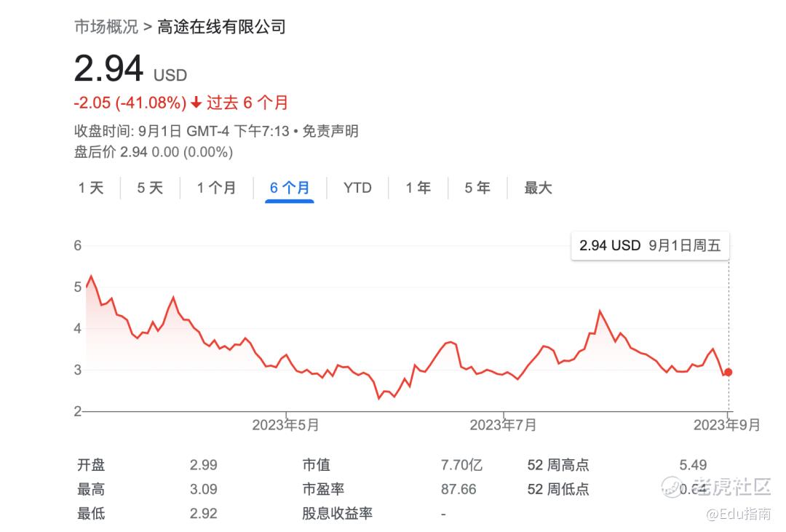The height and width of the screenshot is (532, 786).
Task: Switch to the 5 天 range tab
Action: coord(150,188)
